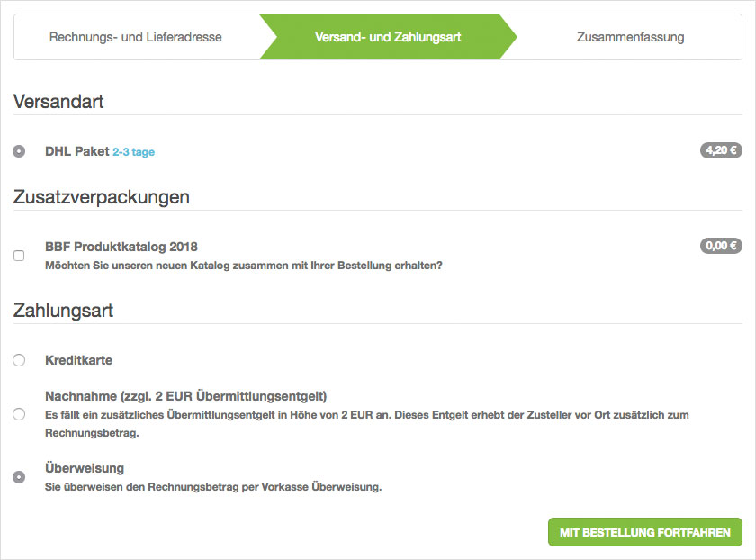
Task: Click the '2-3 tage' delivery time text
Action: pyautogui.click(x=133, y=152)
